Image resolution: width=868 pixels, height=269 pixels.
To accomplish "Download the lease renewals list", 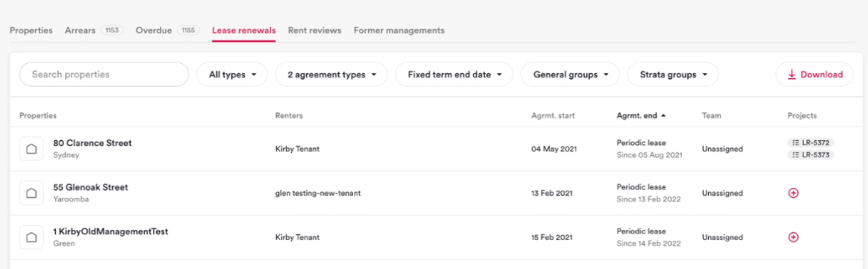I will point(814,75).
